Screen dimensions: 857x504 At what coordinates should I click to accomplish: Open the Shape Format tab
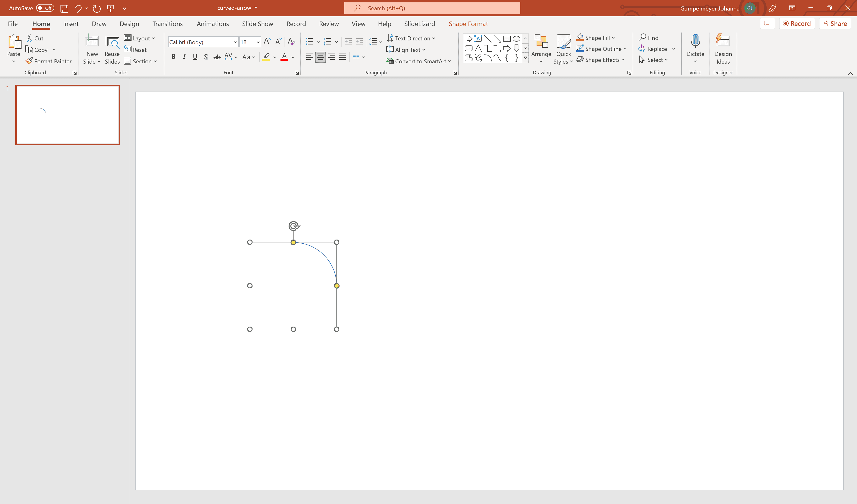(468, 23)
